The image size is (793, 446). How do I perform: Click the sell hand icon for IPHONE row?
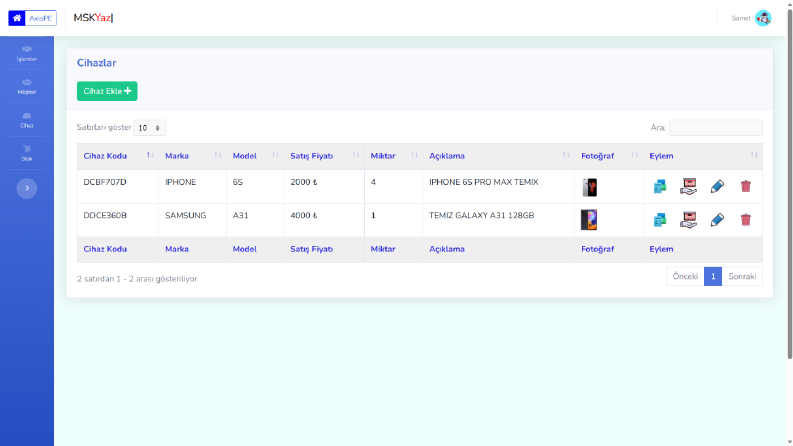coord(688,187)
